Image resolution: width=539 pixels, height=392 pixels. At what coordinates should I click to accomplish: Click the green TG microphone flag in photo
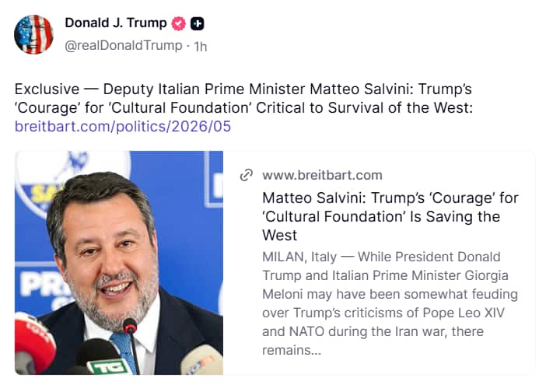tap(107, 366)
